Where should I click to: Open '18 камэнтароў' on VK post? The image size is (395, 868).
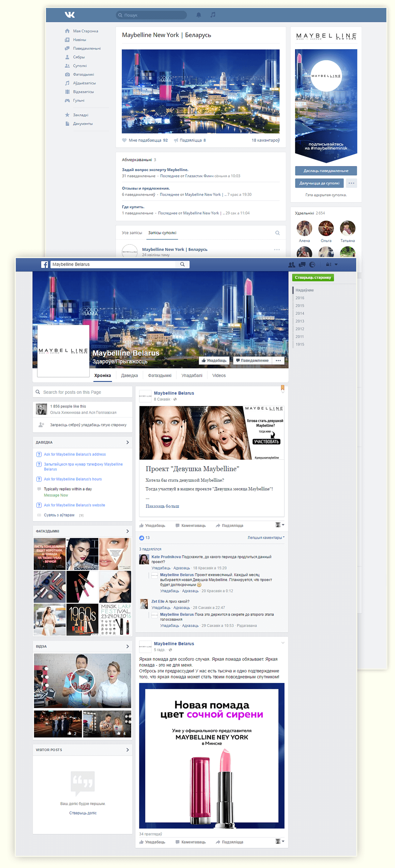pyautogui.click(x=266, y=140)
